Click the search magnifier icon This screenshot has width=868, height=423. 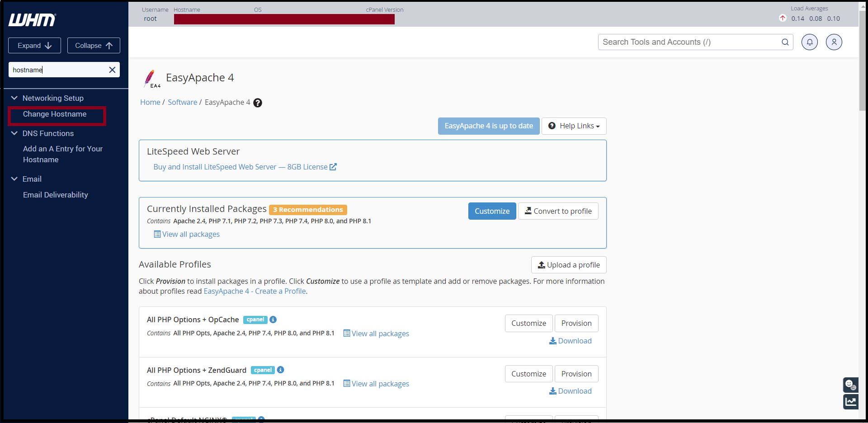(x=785, y=42)
